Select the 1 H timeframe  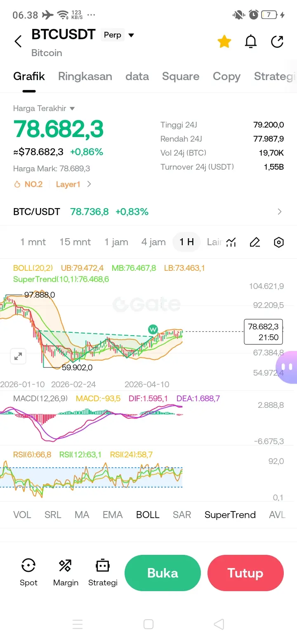coord(186,242)
